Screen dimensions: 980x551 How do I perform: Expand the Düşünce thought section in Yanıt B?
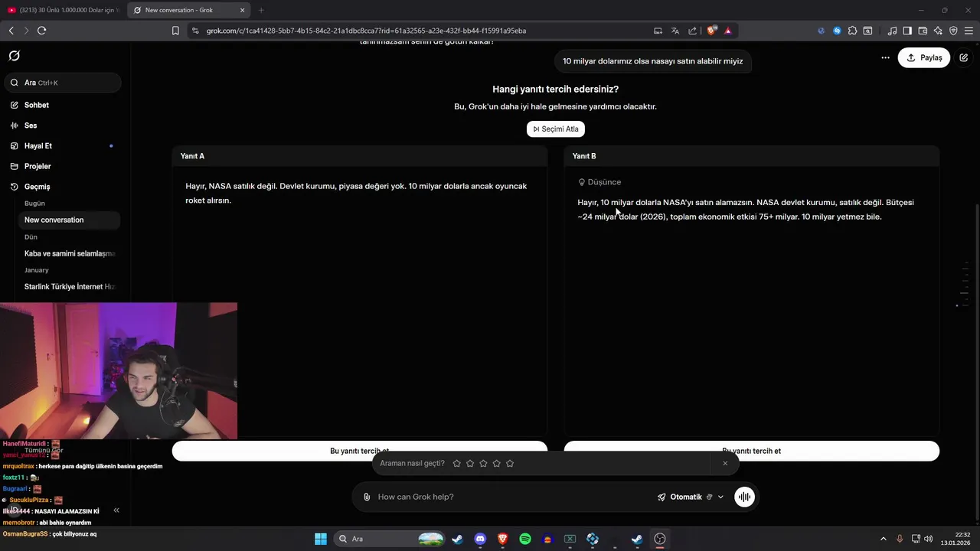coord(599,182)
